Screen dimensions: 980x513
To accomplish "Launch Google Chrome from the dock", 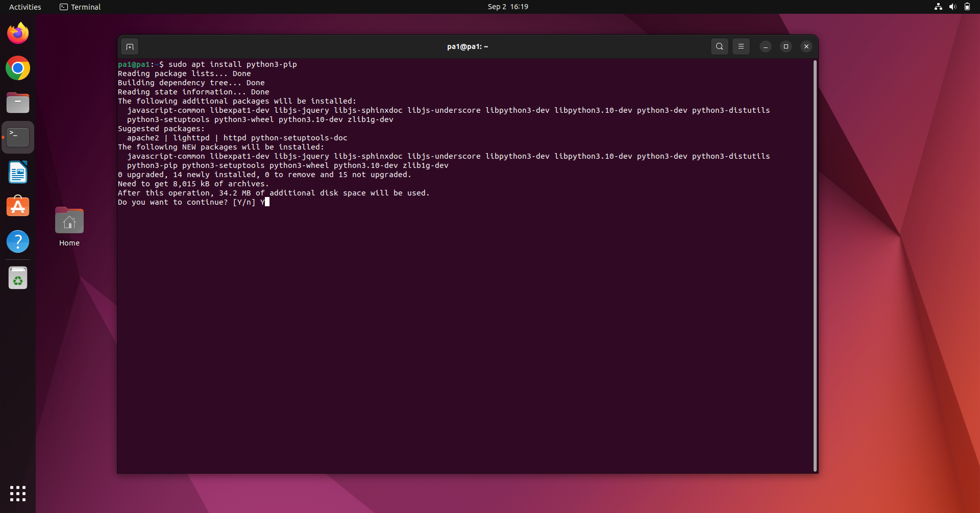I will [x=17, y=68].
